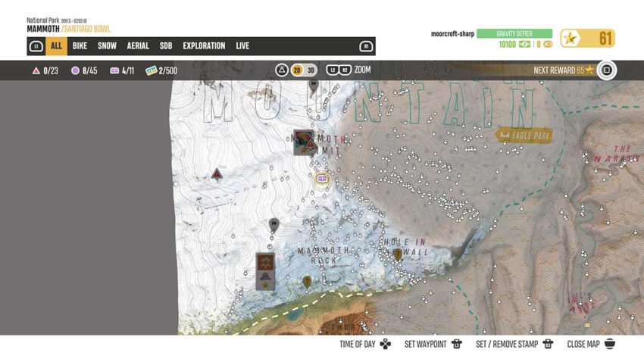The width and height of the screenshot is (644, 362).
Task: Switch to the SNOW tab
Action: pyautogui.click(x=107, y=46)
